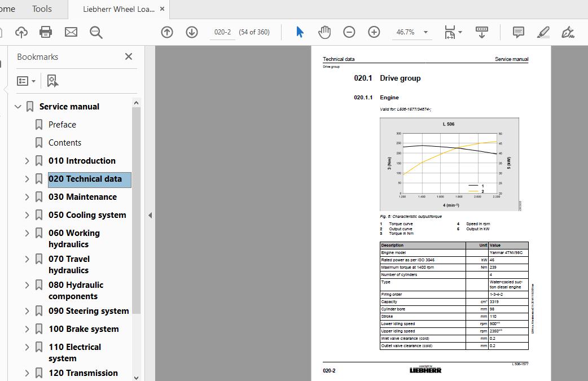588x381 pixels.
Task: Collapse the Service manual bookmark tree
Action: click(17, 106)
